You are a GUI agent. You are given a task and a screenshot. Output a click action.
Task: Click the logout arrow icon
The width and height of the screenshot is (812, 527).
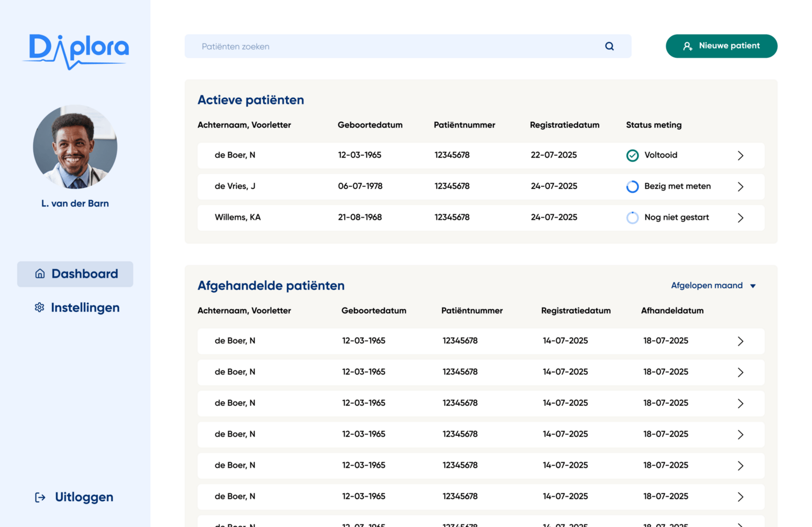point(40,497)
